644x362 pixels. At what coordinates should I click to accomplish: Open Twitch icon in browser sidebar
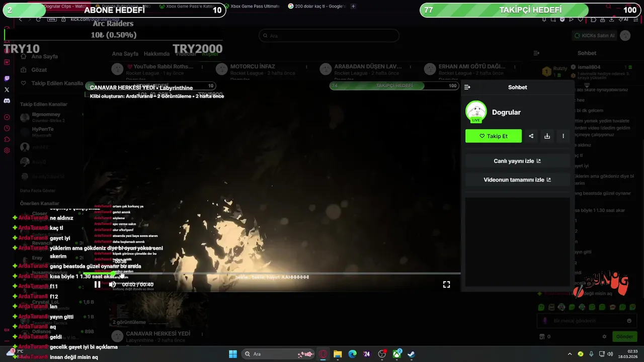[x=7, y=78]
